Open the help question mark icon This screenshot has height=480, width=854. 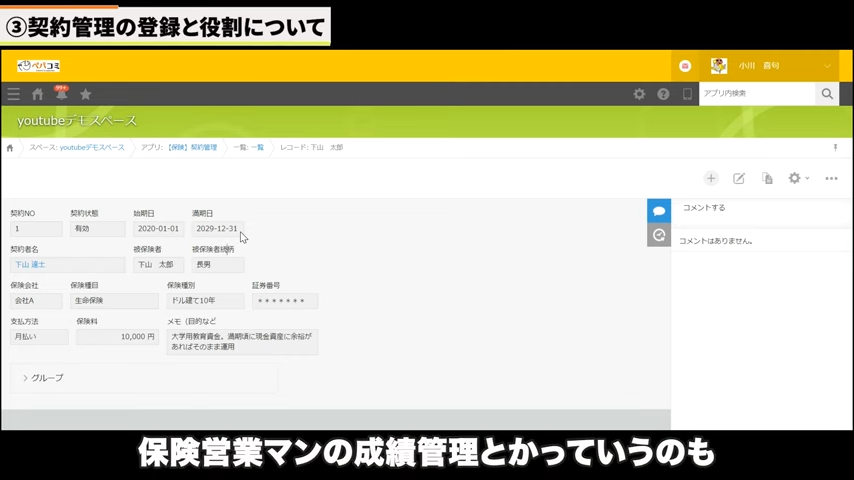[x=663, y=94]
